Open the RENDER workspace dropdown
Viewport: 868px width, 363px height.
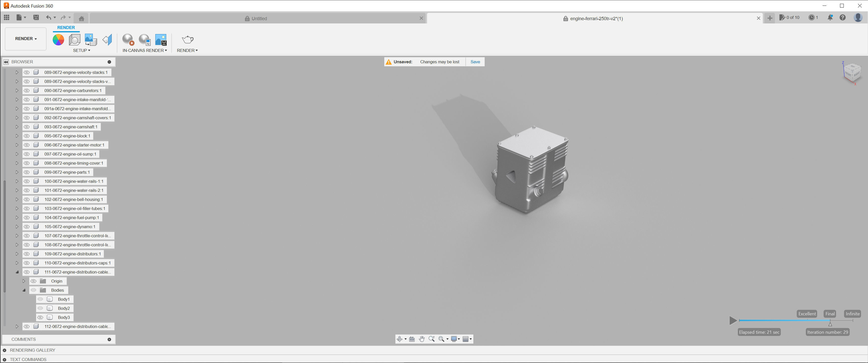coord(25,39)
